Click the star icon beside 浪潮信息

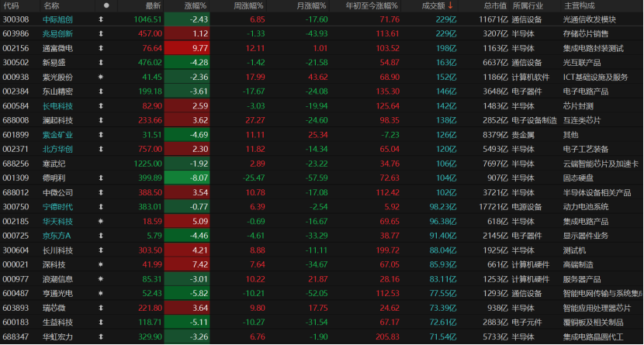101,279
